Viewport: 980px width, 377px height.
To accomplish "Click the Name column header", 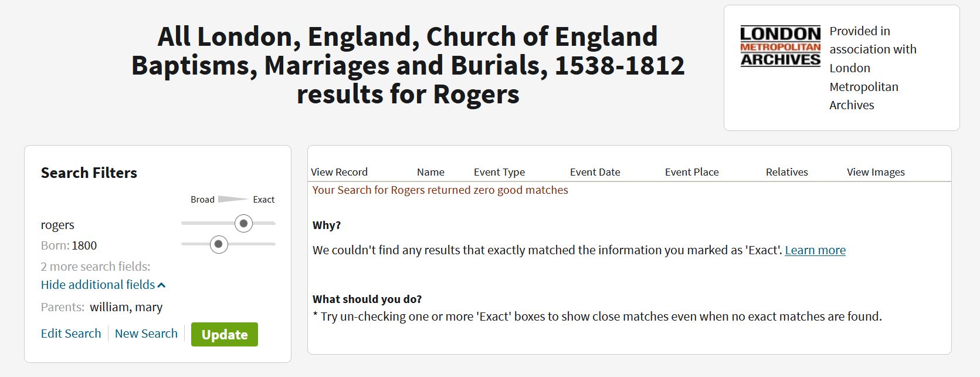I will [430, 172].
